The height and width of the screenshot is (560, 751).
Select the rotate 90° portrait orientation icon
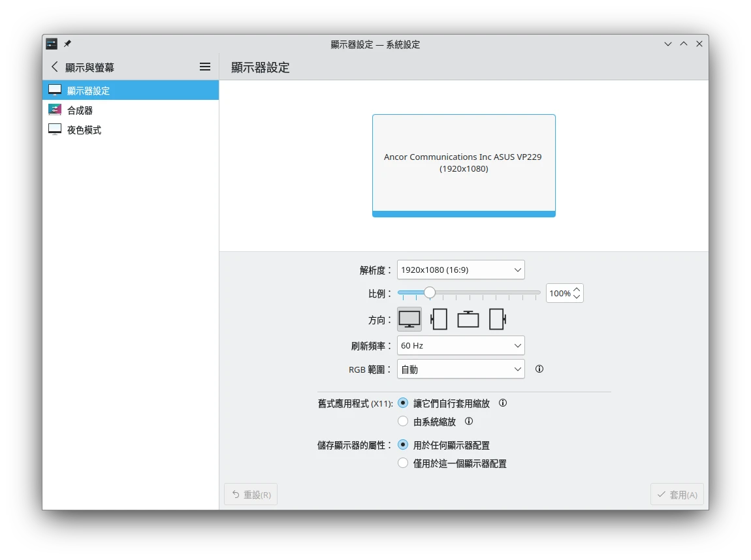(x=439, y=319)
